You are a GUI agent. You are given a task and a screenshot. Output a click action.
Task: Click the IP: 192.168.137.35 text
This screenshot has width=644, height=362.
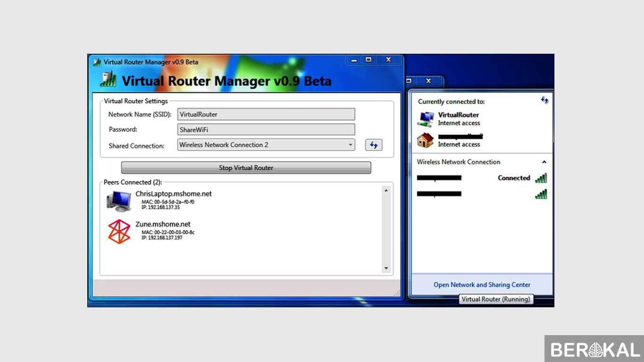click(x=160, y=207)
